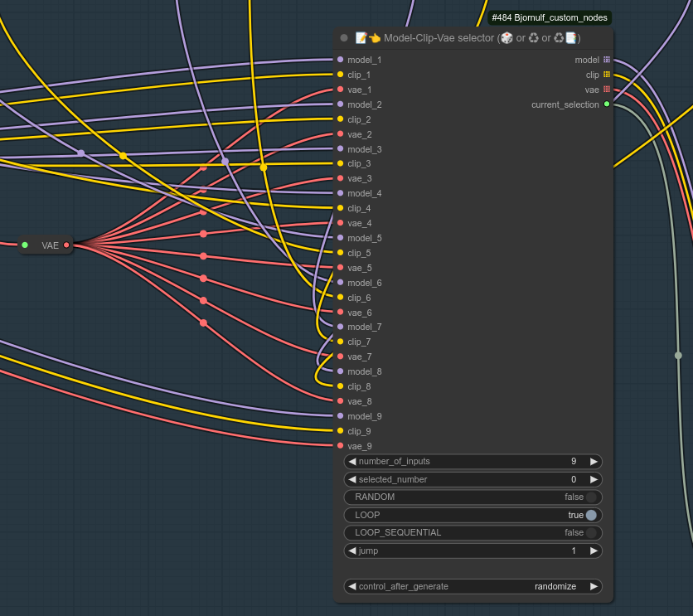Collapse the Model-Clip-Vae selector node

pos(344,37)
